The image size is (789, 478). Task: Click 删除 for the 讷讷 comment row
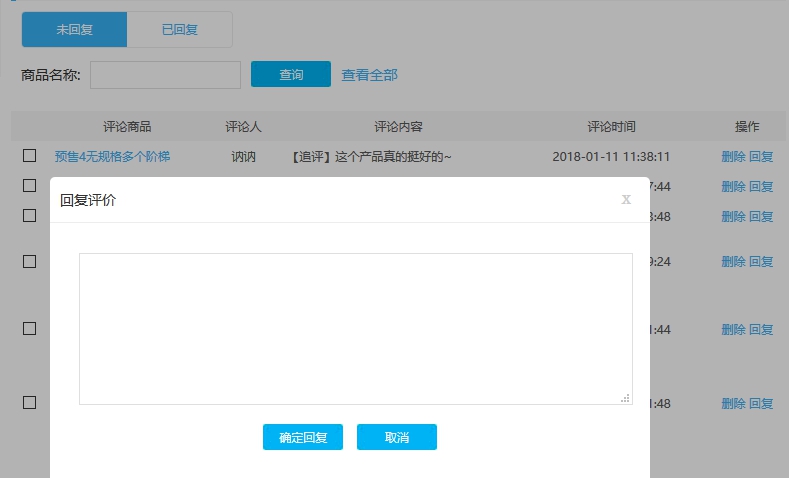(733, 157)
